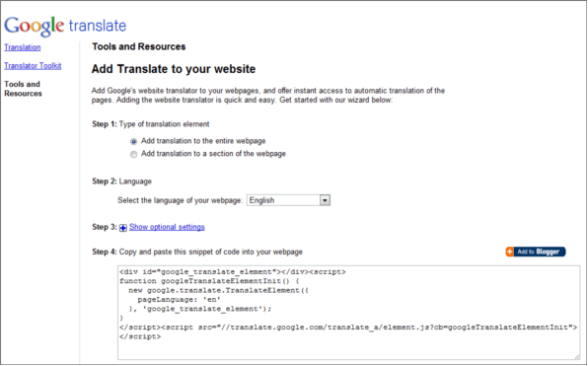This screenshot has width=588, height=366.
Task: Click the Step 1: Type of translation element label
Action: (151, 124)
